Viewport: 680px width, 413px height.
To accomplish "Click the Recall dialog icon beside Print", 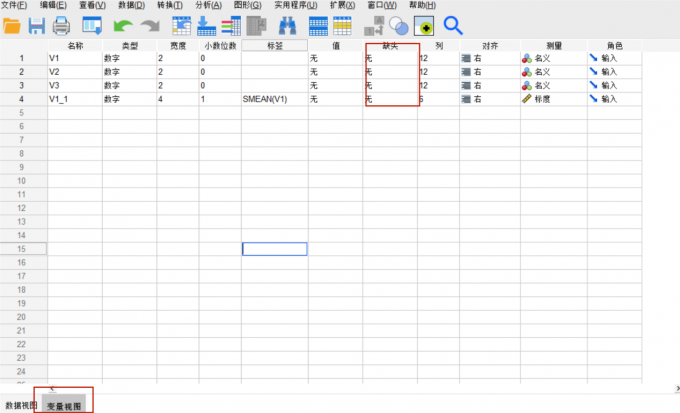I will [91, 26].
